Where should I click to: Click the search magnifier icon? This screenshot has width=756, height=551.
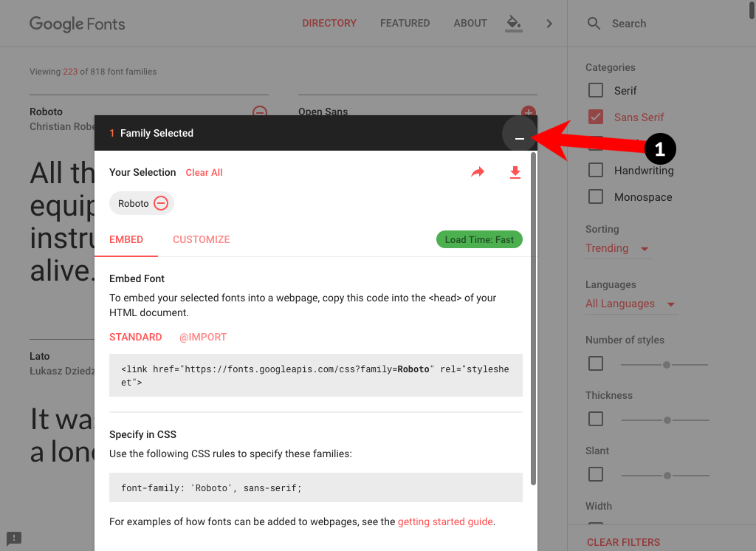click(x=594, y=23)
